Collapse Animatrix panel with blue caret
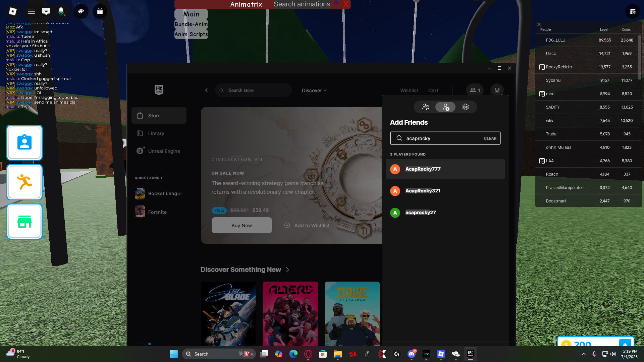Viewport: 644px width, 362px height. [x=336, y=4]
